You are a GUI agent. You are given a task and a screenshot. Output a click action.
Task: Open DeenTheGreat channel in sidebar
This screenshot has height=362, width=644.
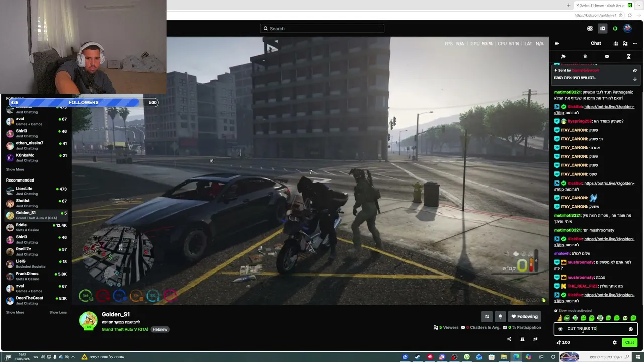point(36,300)
